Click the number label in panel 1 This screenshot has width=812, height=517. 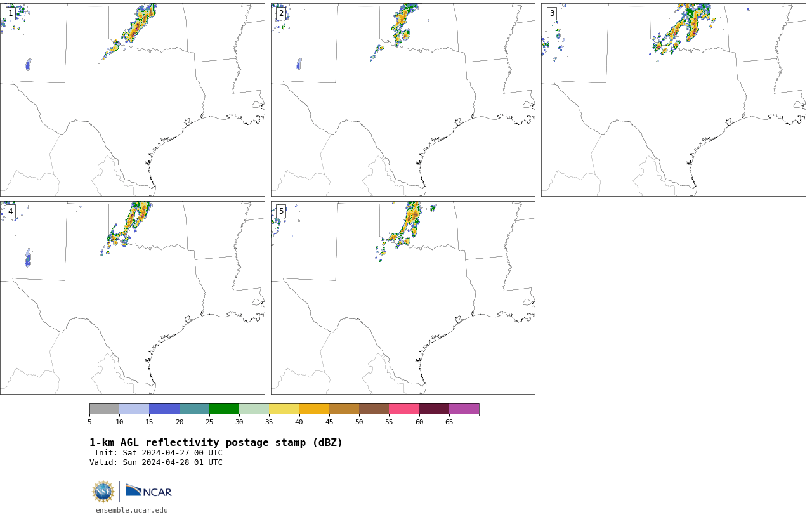pyautogui.click(x=10, y=13)
